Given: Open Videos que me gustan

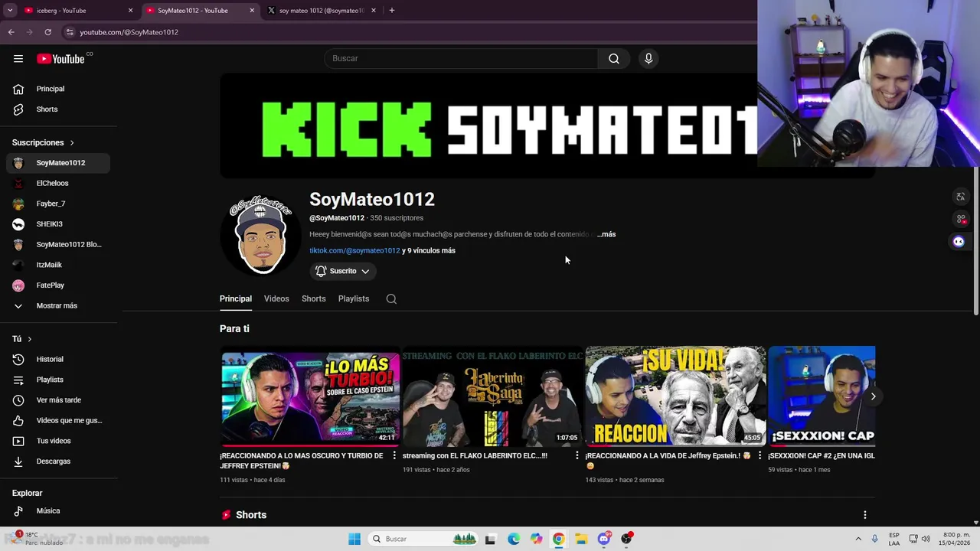Looking at the screenshot, I should (x=58, y=420).
